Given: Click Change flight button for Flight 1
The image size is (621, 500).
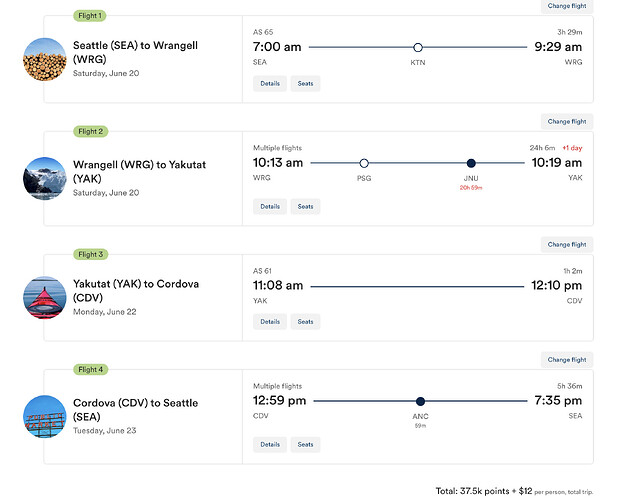Looking at the screenshot, I should [x=567, y=6].
